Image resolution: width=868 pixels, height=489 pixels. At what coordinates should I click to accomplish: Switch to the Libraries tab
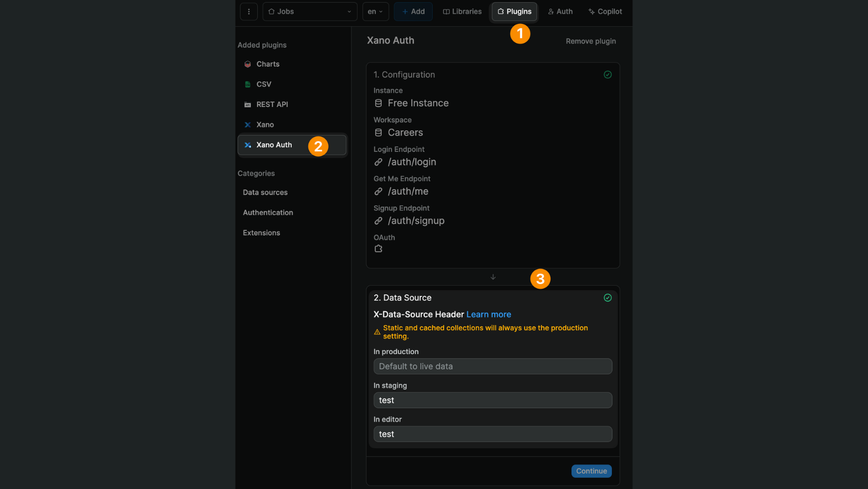(462, 11)
